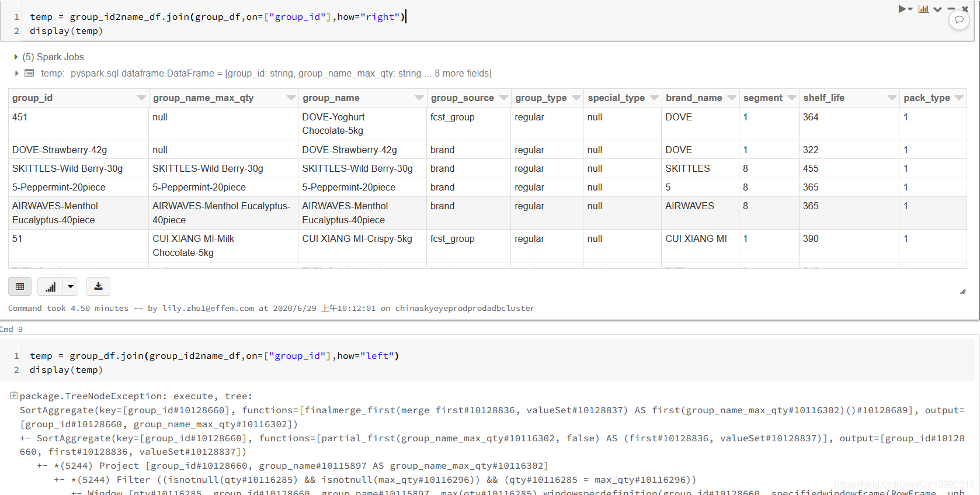
Task: Place the cursor in the Cmd 9 left join line
Action: [214, 356]
